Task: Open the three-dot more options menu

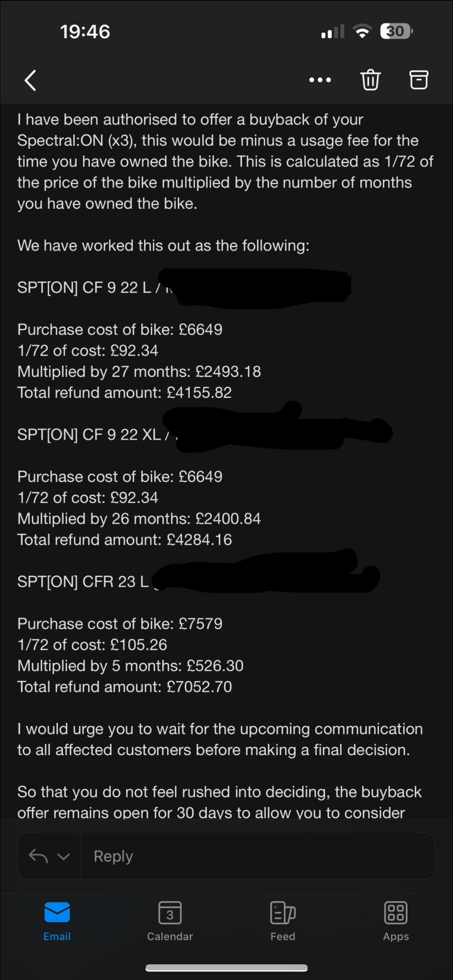Action: [x=320, y=80]
